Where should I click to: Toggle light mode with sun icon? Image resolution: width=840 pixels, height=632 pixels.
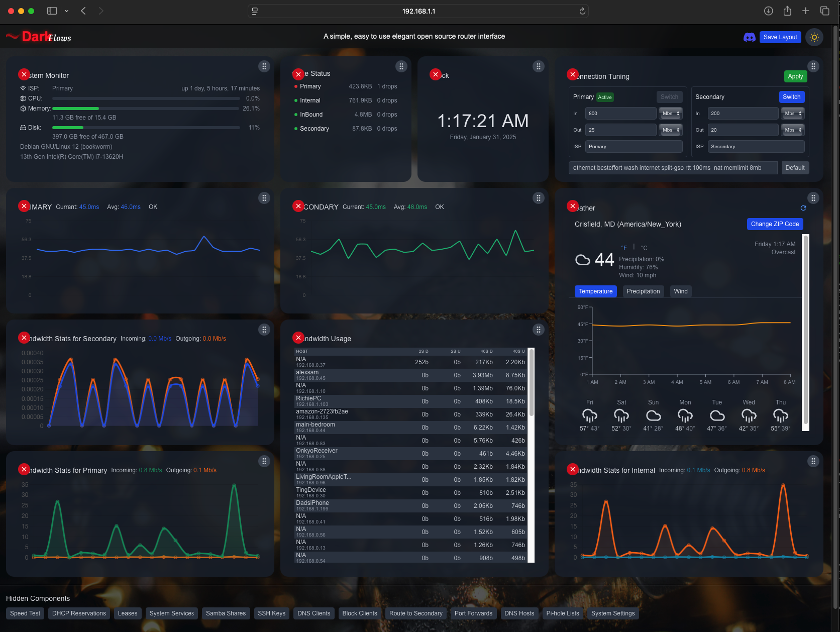814,37
